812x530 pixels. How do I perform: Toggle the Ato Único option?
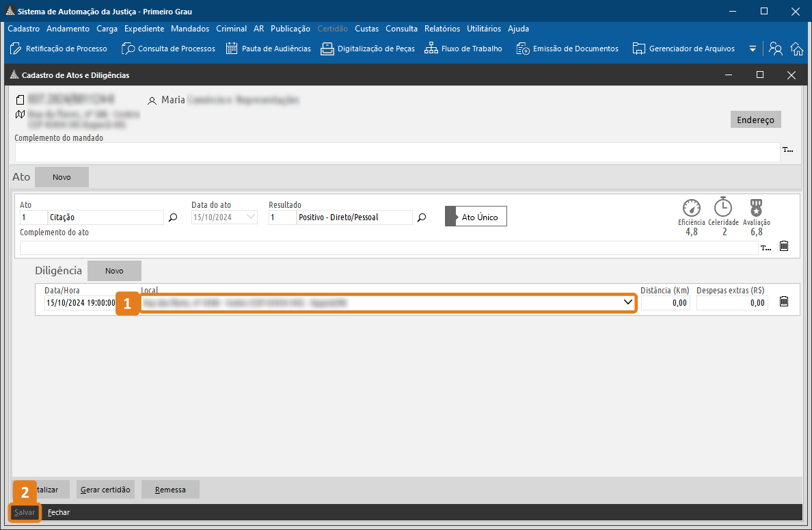click(476, 217)
